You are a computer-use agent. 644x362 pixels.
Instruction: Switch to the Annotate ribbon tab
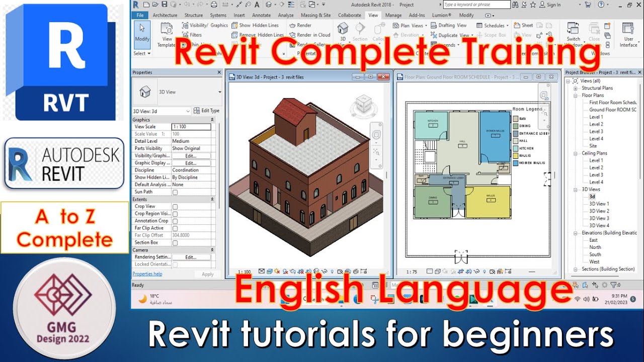point(261,15)
